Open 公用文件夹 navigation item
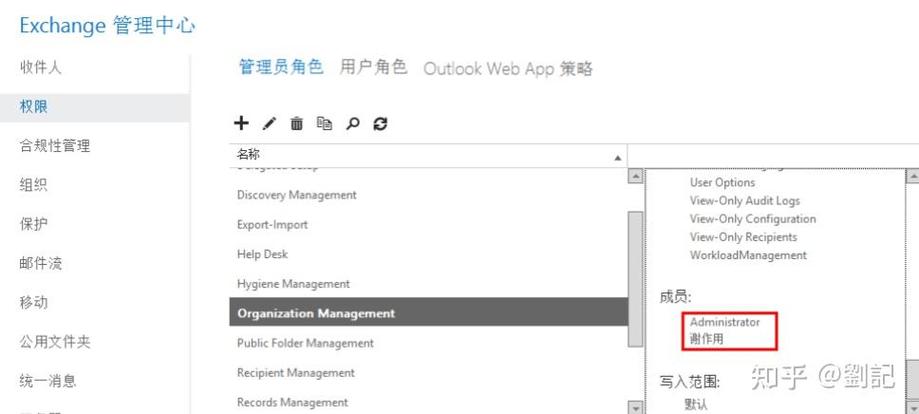Viewport: 919px width, 414px height. pos(55,342)
